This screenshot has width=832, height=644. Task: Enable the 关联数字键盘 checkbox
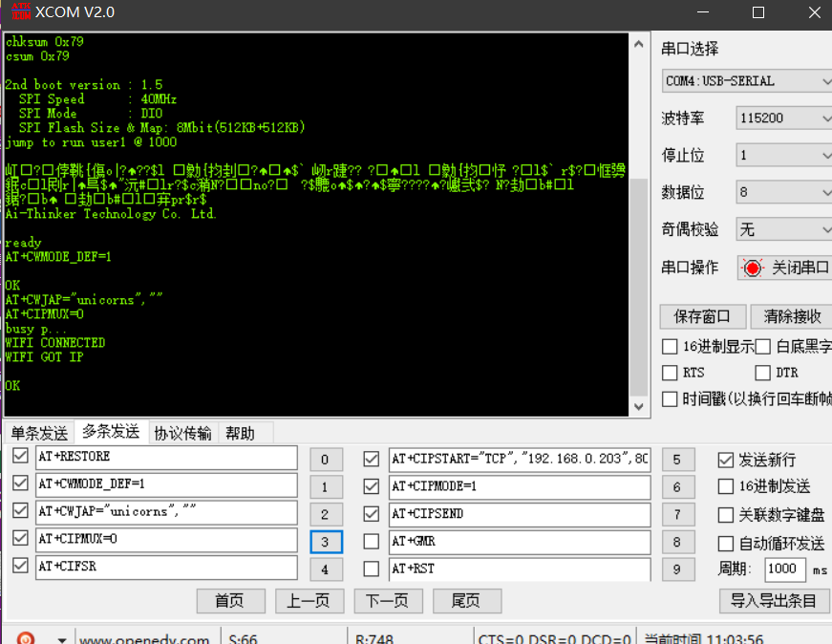tap(725, 515)
